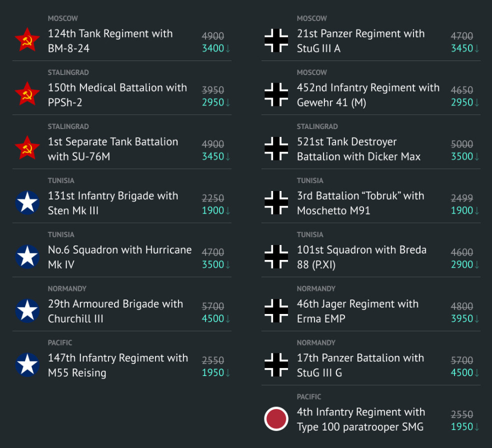Click star icon next to 147th Infantry Regiment
The height and width of the screenshot is (448, 492).
point(27,364)
